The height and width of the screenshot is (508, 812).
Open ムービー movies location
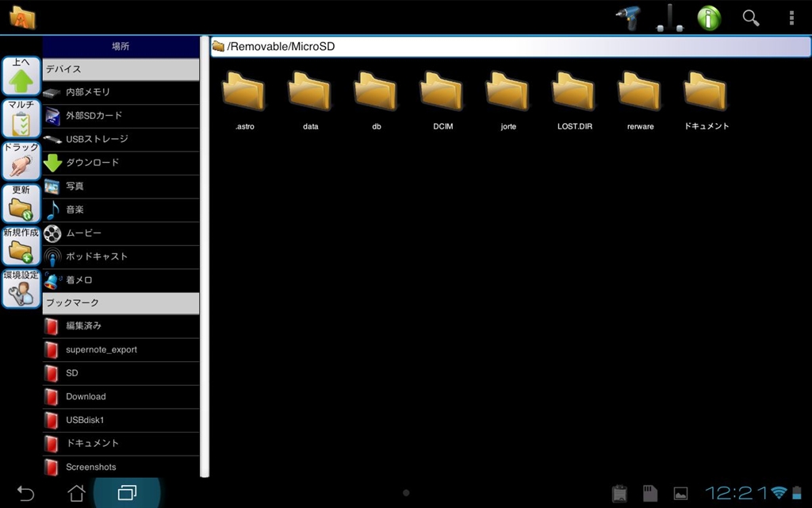tap(121, 233)
